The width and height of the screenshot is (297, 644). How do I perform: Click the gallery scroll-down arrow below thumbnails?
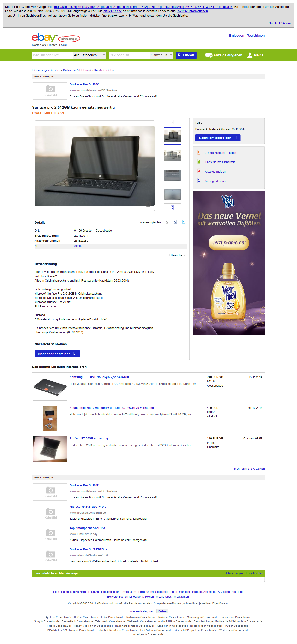tap(172, 207)
